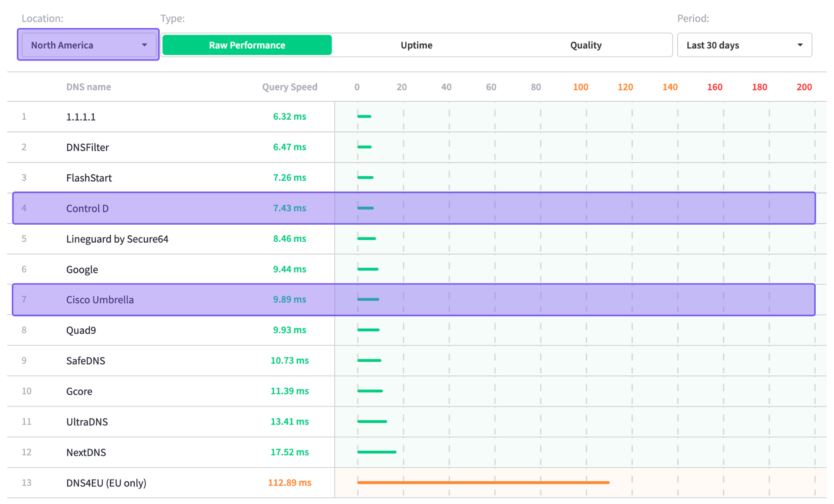Select the Raw Performance tab
This screenshot has width=834, height=504.
(x=247, y=45)
